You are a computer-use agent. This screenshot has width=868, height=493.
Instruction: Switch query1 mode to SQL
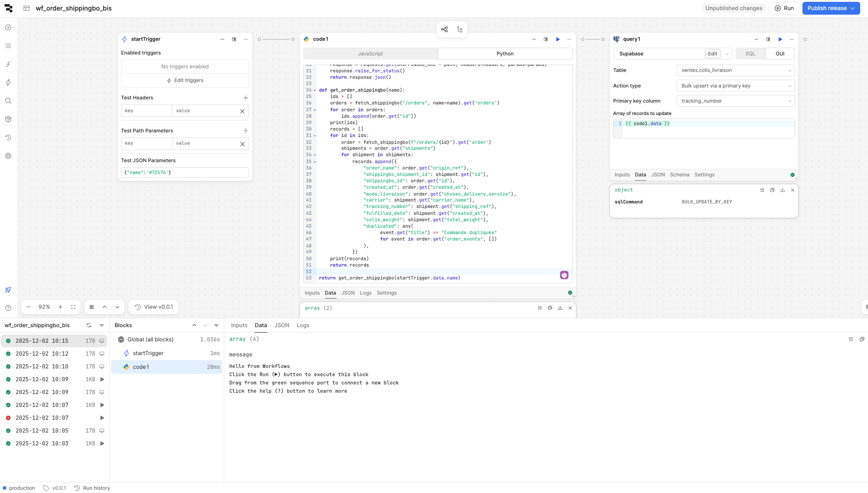[x=750, y=54]
